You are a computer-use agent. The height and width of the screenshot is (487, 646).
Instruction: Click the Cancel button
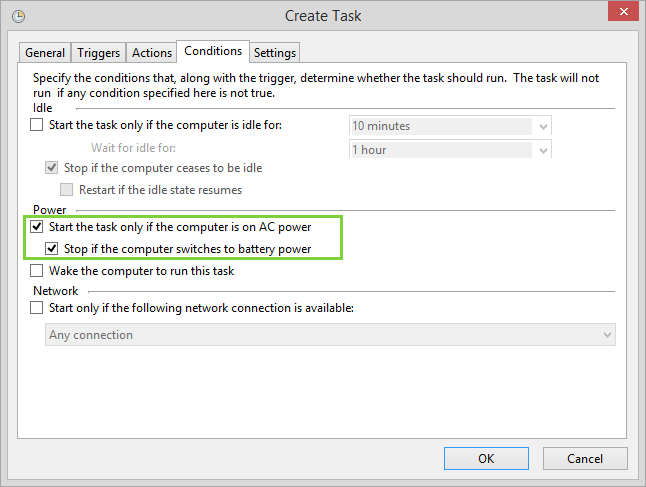(585, 459)
